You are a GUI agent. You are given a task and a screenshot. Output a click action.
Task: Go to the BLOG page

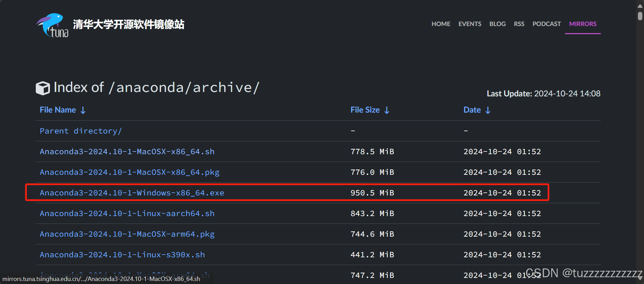point(498,24)
